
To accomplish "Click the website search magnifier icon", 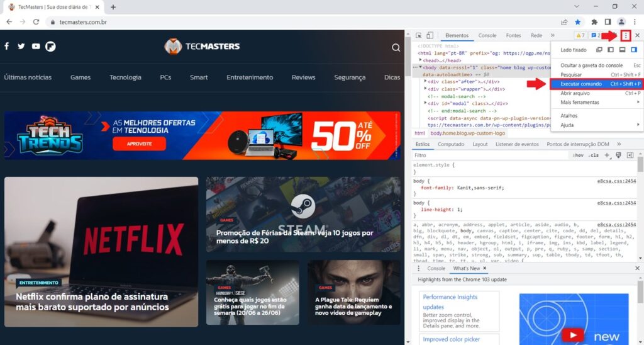I will pyautogui.click(x=396, y=47).
